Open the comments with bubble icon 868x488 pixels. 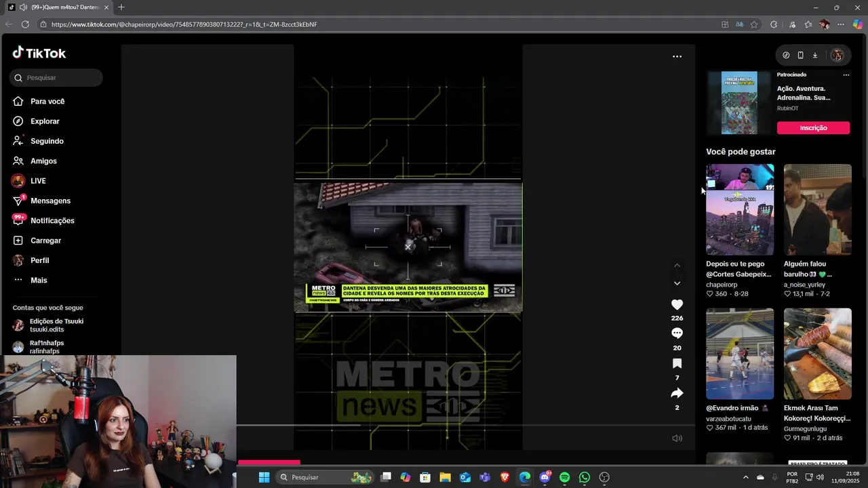(x=677, y=333)
